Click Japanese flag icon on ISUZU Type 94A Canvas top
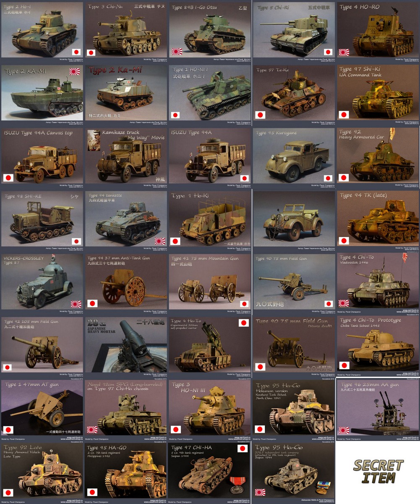Image resolution: width=420 pixels, height=504 pixels. pyautogui.click(x=8, y=178)
